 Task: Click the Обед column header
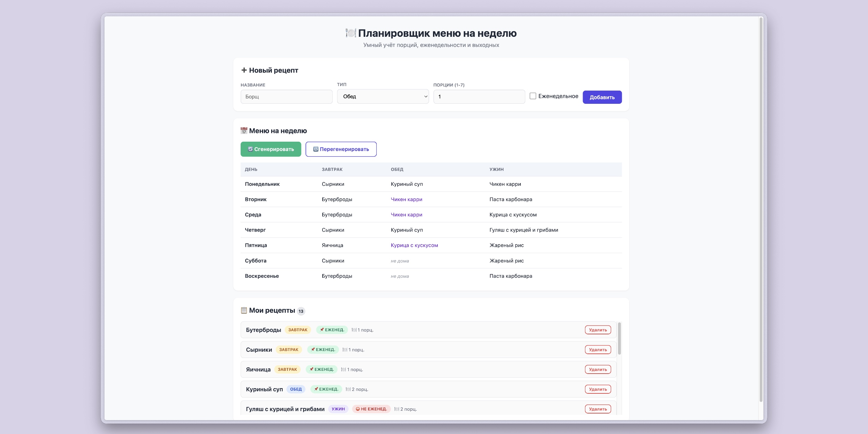(x=397, y=169)
